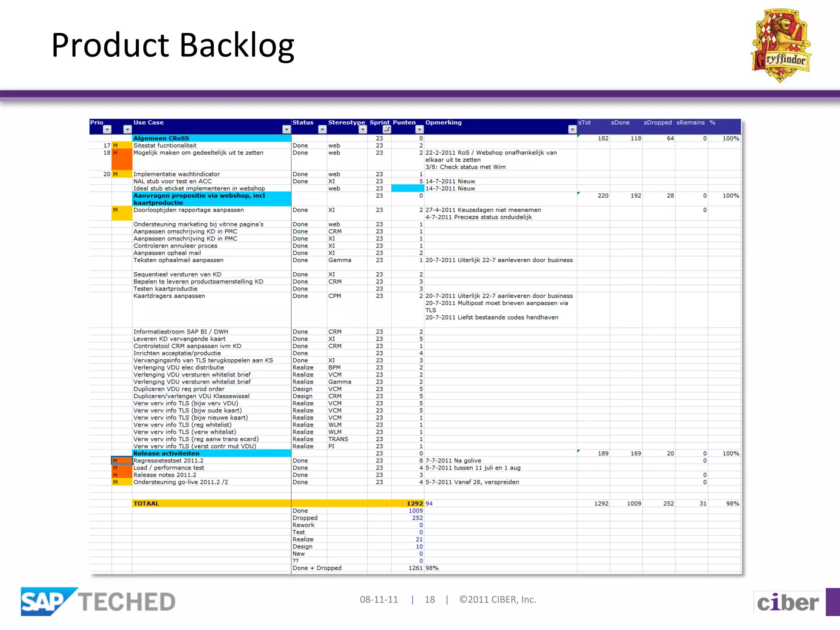Screen dimensions: 840x630
Task: Select the 27-4-2011 Keuzedagen niet meenemen remark
Action: click(483, 210)
